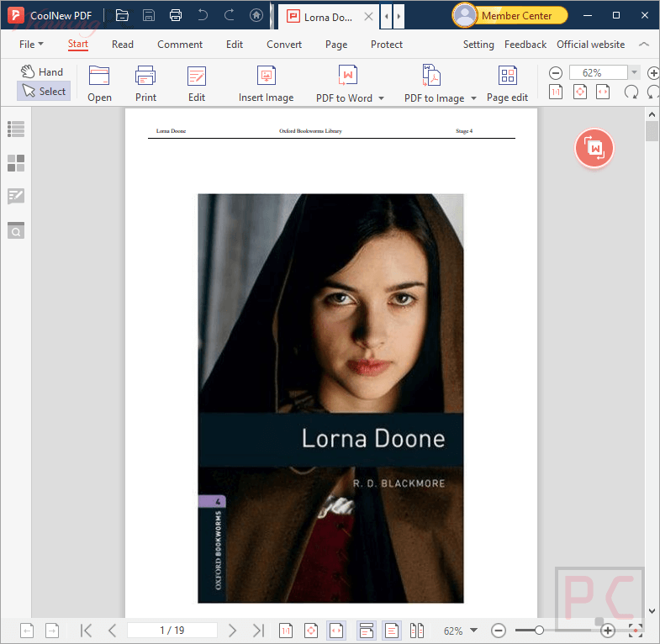The image size is (660, 644).
Task: Toggle fit width in status bar
Action: (x=336, y=631)
